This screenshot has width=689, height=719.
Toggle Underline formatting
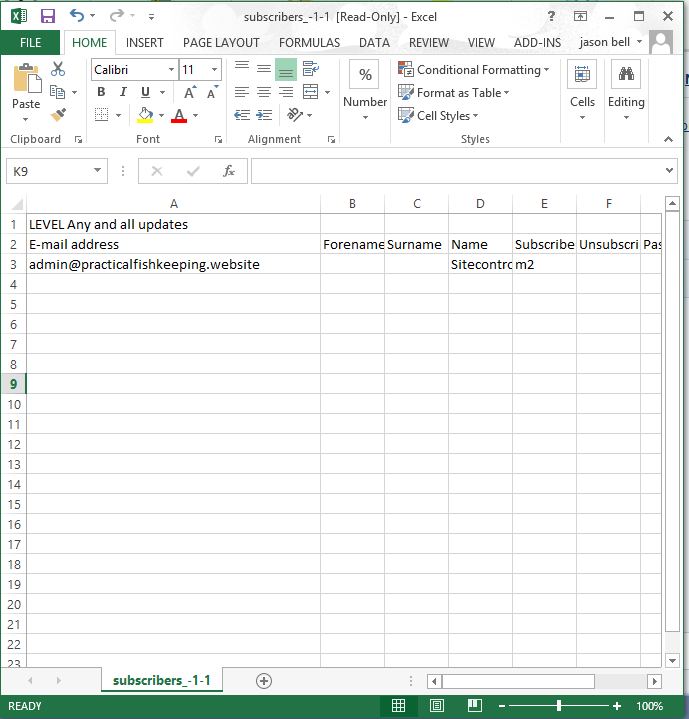[143, 92]
